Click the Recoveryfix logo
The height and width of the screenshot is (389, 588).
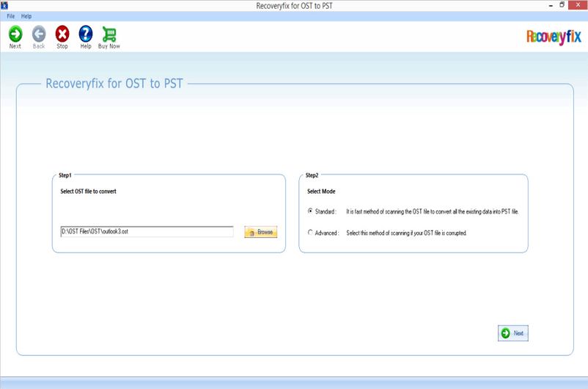tap(554, 37)
